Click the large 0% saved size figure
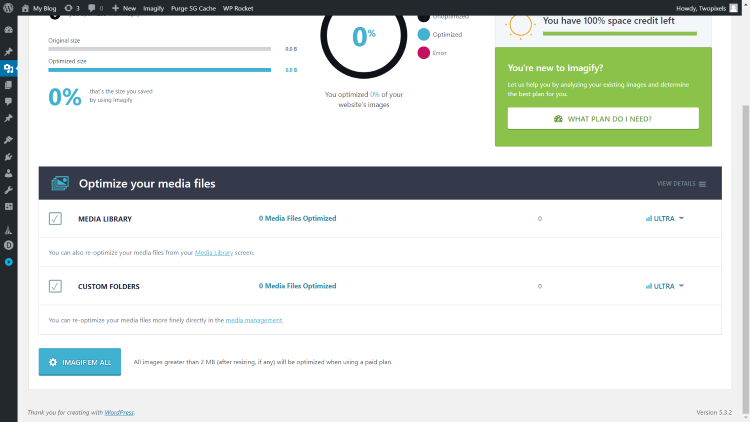The width and height of the screenshot is (750, 422). point(65,97)
